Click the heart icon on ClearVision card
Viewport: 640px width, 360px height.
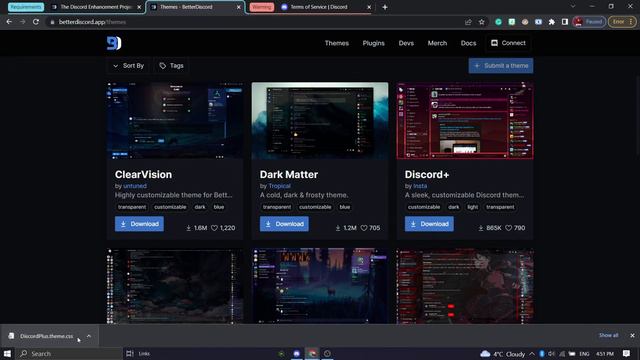(x=214, y=228)
